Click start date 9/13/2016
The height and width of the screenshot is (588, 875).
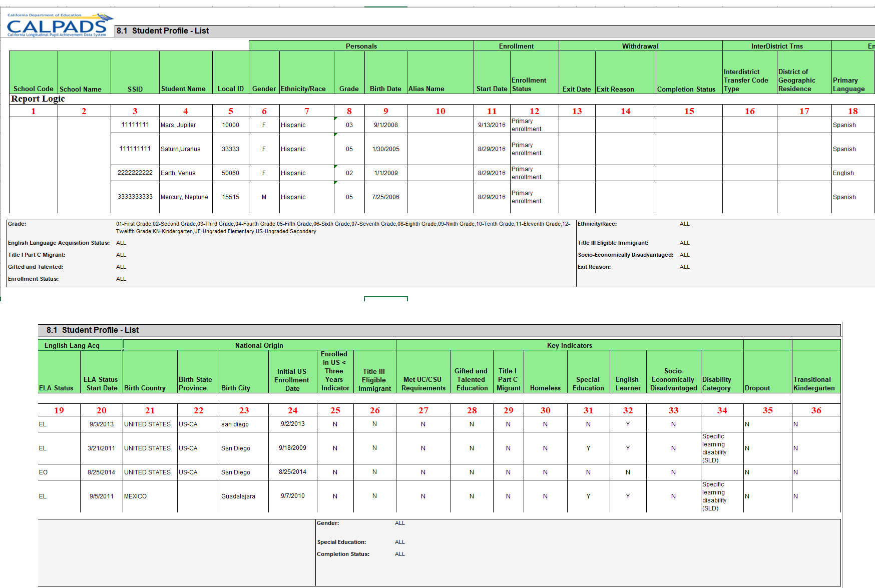(x=492, y=125)
